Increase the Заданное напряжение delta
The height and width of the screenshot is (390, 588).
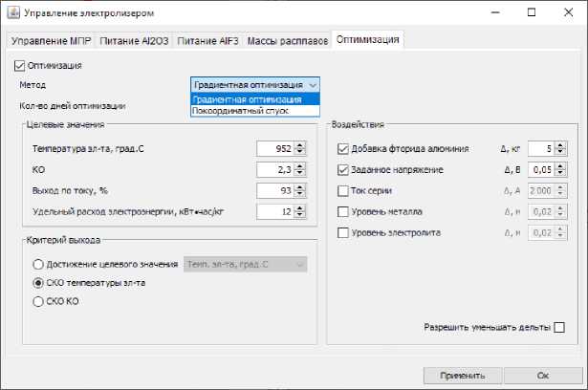[x=560, y=166]
